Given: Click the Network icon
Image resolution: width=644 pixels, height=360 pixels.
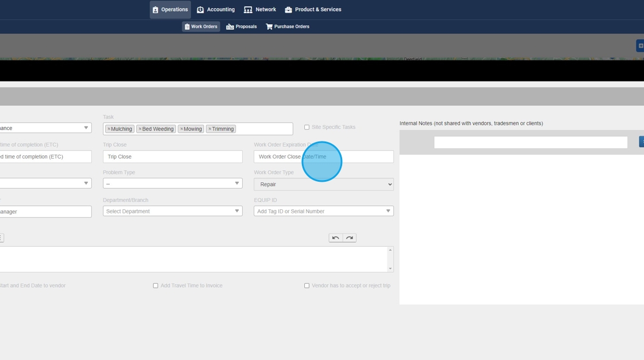Looking at the screenshot, I should (248, 9).
